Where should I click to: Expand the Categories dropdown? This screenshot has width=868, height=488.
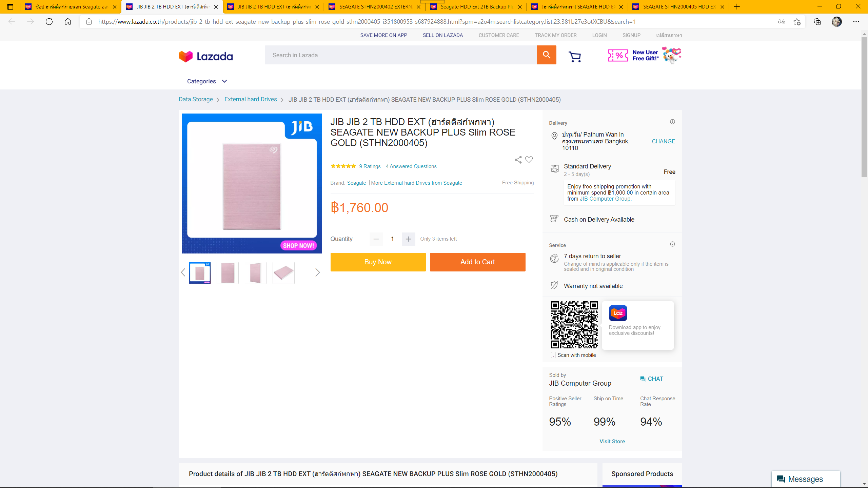[x=207, y=81]
